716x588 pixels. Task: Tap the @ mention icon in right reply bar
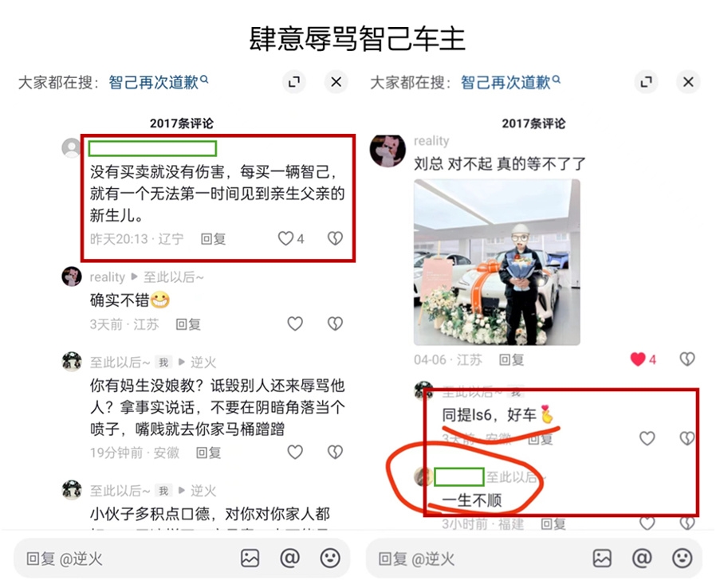click(642, 558)
